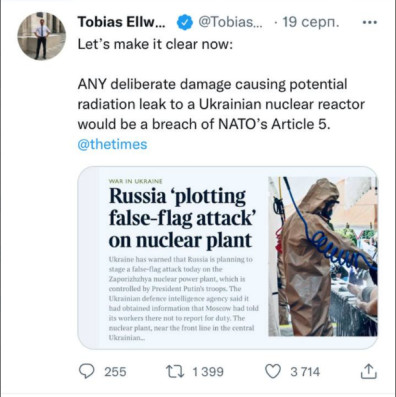The height and width of the screenshot is (397, 396).
Task: Open the @Tobias... handle link
Action: click(x=230, y=22)
